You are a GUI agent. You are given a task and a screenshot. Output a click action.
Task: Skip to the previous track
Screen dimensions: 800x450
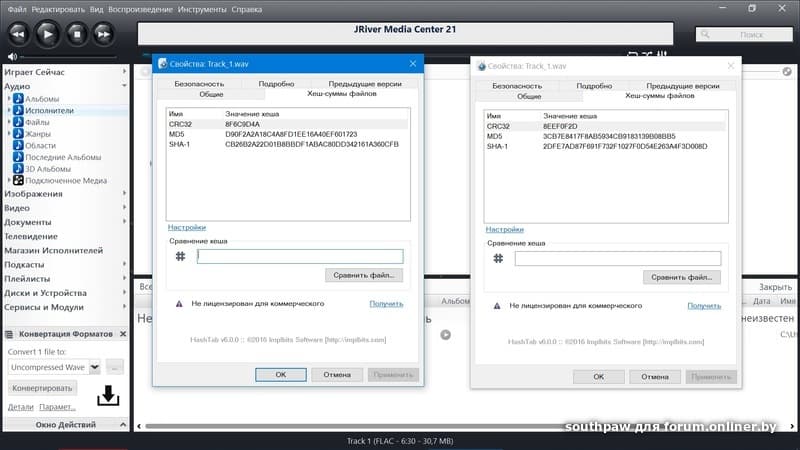coord(18,33)
